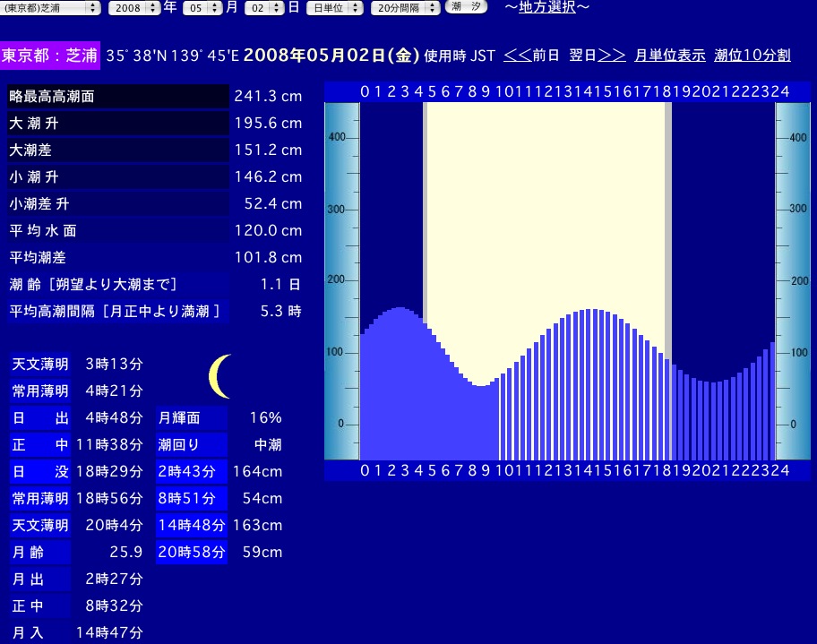Select the 52.4 cm value
Image resolution: width=817 pixels, height=644 pixels.
(x=273, y=203)
